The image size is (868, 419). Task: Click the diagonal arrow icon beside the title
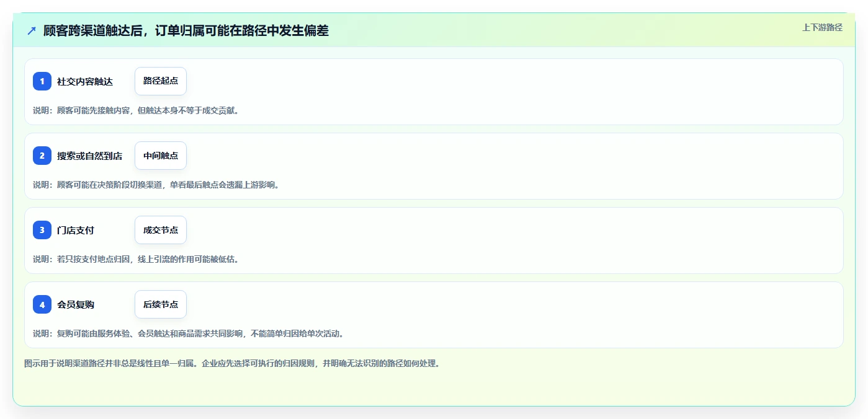[x=32, y=30]
